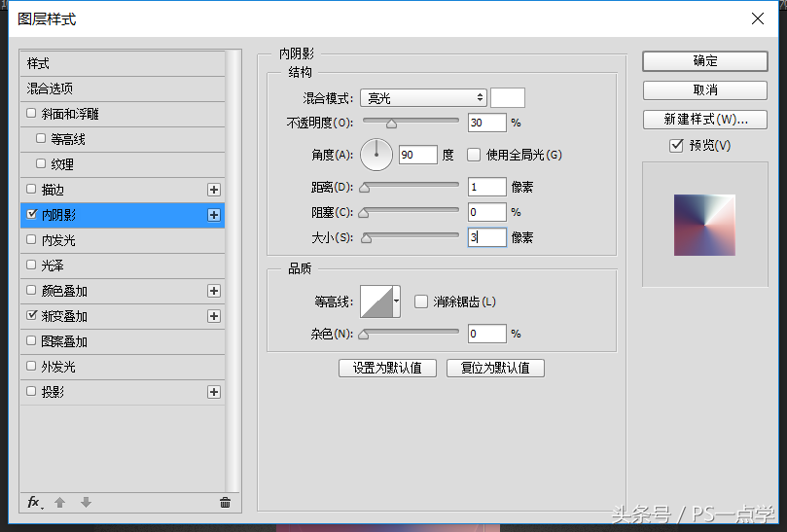Delete effect with the trash icon
Viewport: 787px width, 532px height.
click(x=226, y=503)
